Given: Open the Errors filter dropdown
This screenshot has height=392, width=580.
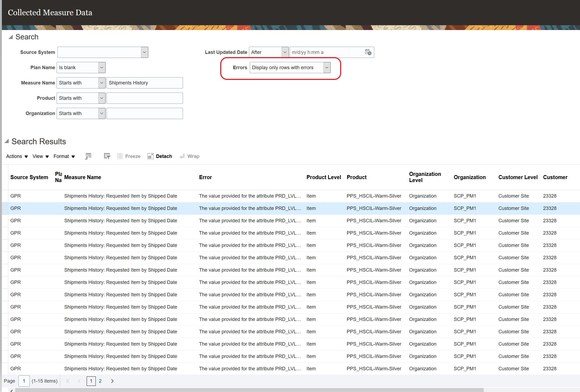Looking at the screenshot, I should [326, 68].
